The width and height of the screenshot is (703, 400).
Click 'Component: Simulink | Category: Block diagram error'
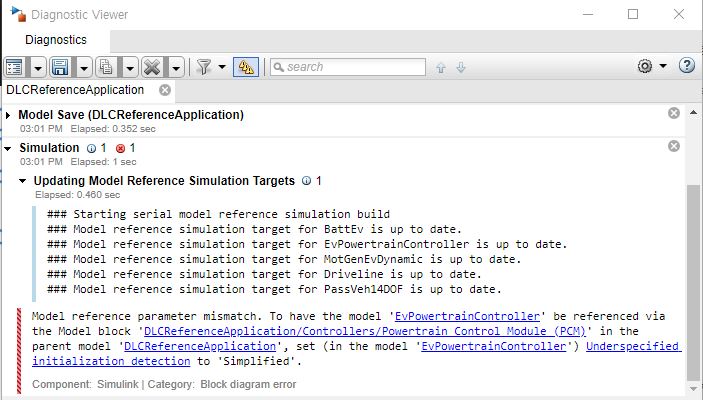(x=164, y=384)
